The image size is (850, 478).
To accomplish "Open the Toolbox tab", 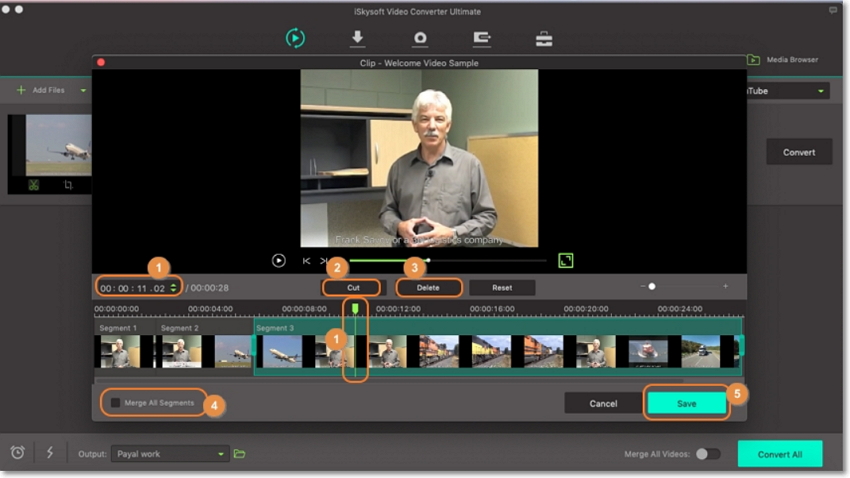I will point(544,38).
